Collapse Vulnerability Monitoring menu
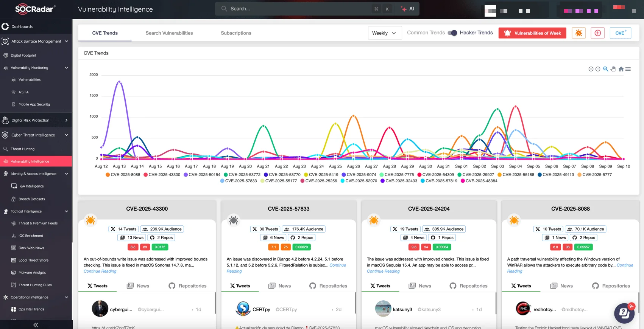The width and height of the screenshot is (644, 329). click(36, 68)
